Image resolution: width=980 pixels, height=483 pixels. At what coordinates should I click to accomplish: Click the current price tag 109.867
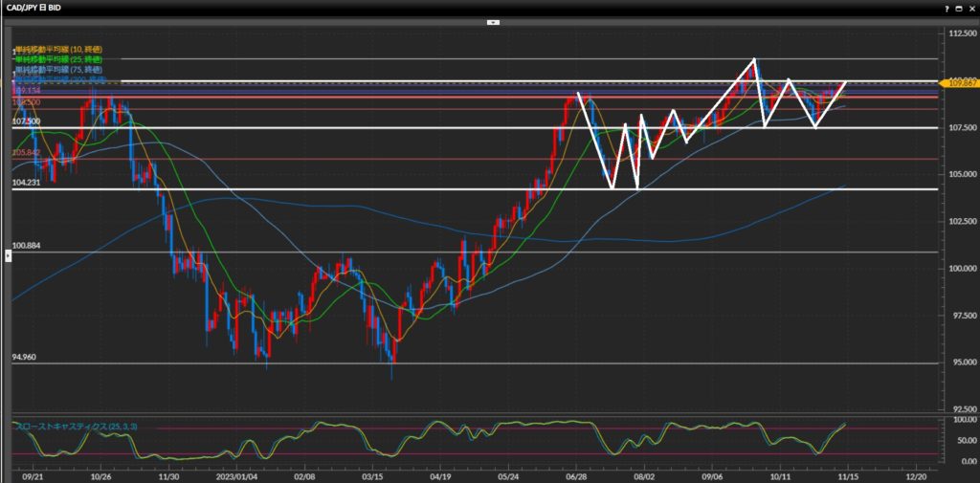pyautogui.click(x=959, y=84)
